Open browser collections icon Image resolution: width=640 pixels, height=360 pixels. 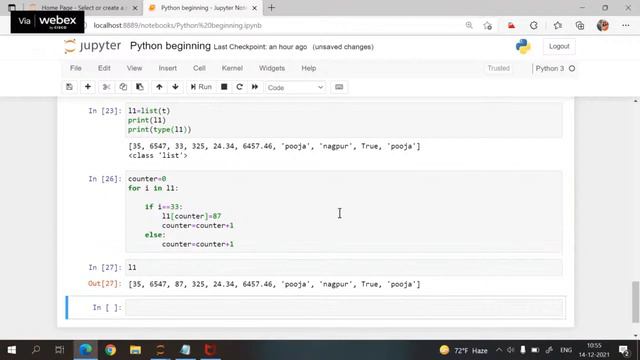click(580, 26)
